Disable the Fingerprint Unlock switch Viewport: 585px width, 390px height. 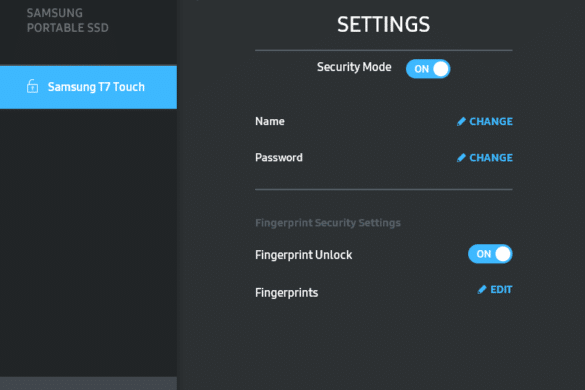(490, 254)
